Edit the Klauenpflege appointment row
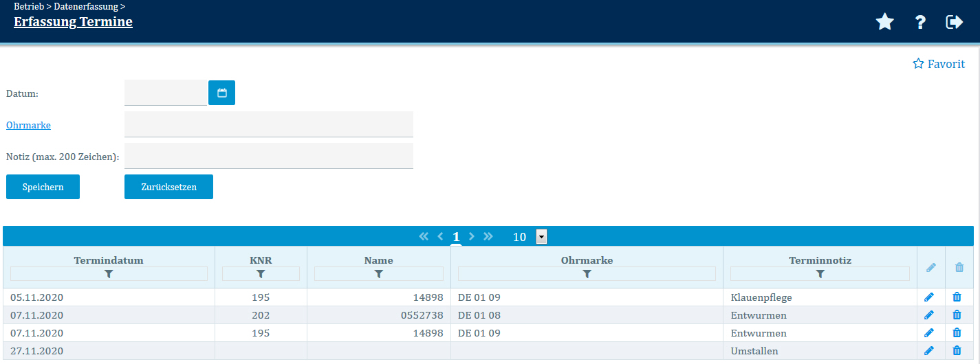This screenshot has height=364, width=980. (x=929, y=297)
